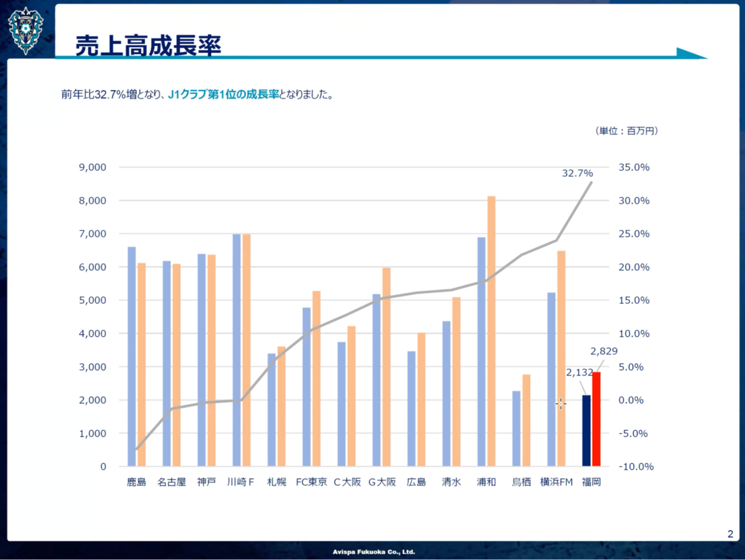The width and height of the screenshot is (745, 560).
Task: Click the 清水 axis label
Action: tap(451, 482)
